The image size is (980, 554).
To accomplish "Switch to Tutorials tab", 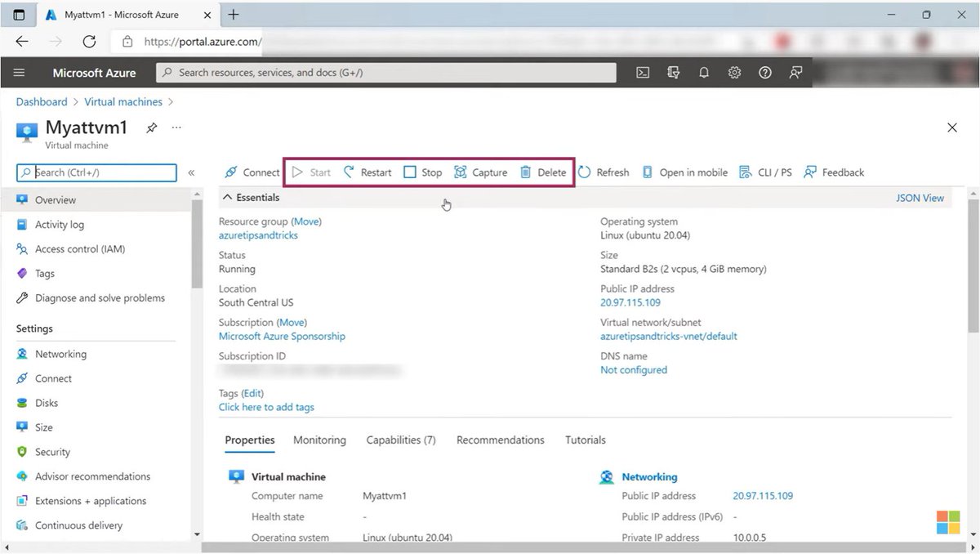I will 586,440.
